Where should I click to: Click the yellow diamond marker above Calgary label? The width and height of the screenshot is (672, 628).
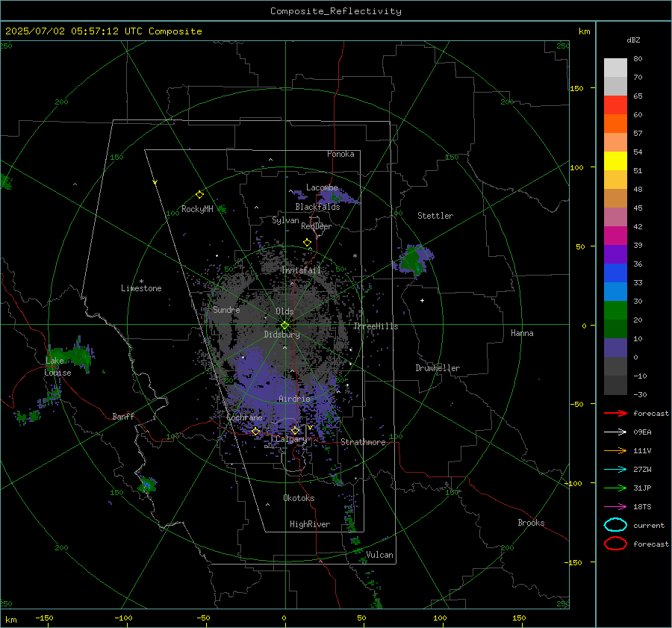(295, 430)
